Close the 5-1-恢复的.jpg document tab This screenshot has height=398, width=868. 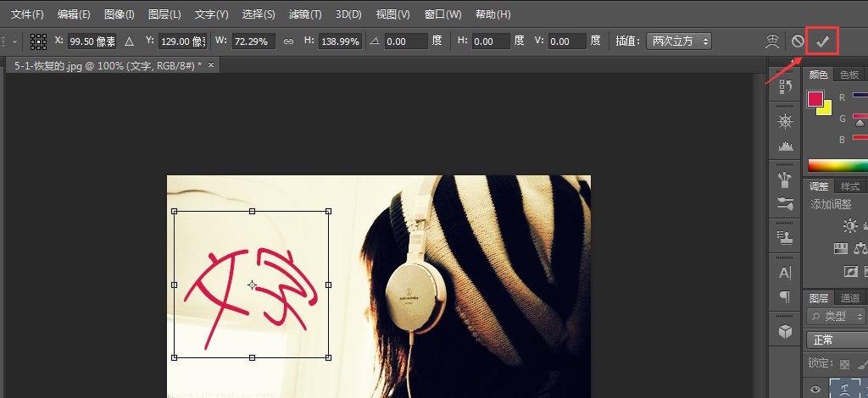[x=211, y=65]
